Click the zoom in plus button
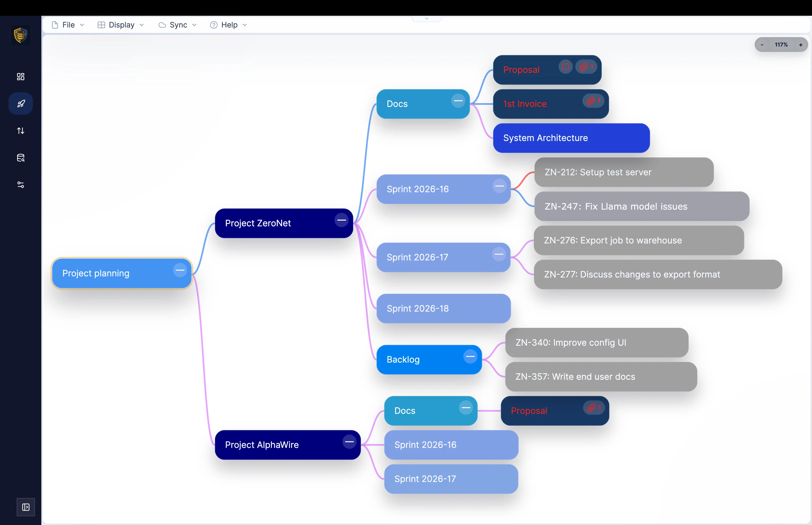 pyautogui.click(x=800, y=45)
